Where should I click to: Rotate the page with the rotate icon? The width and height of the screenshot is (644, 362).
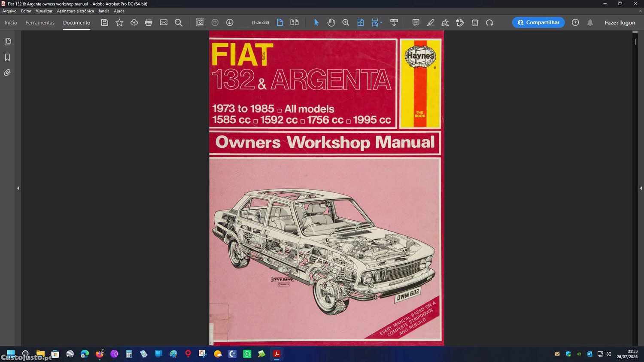(489, 22)
